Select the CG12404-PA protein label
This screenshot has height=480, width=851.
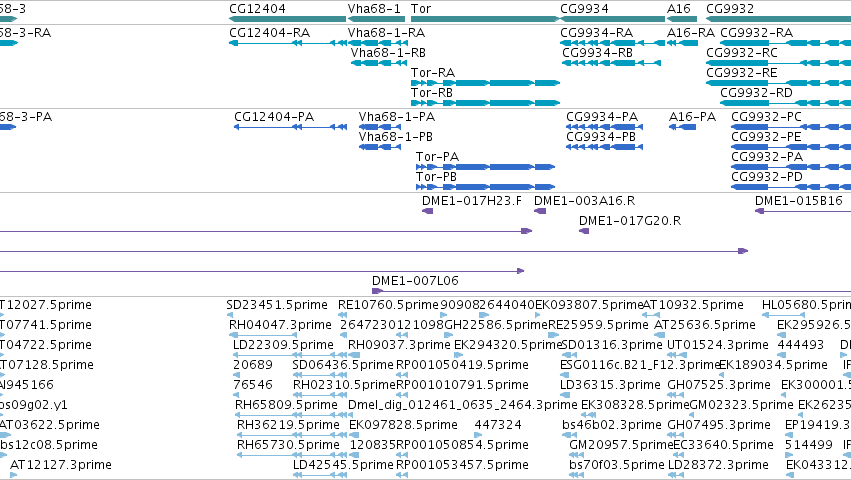point(274,117)
